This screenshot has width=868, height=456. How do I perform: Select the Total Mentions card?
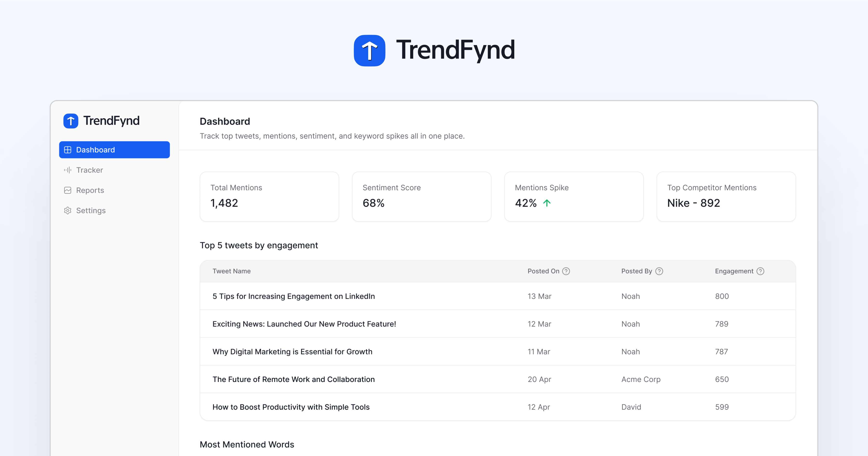(269, 197)
